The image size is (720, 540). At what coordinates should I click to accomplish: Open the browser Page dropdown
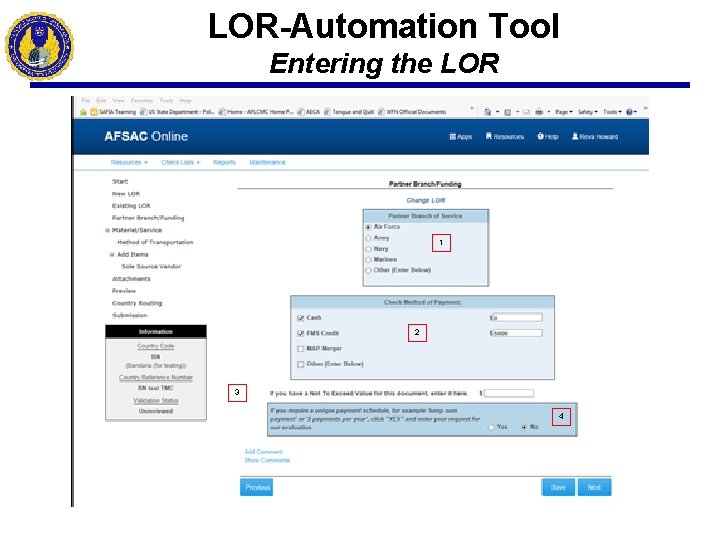tap(563, 112)
